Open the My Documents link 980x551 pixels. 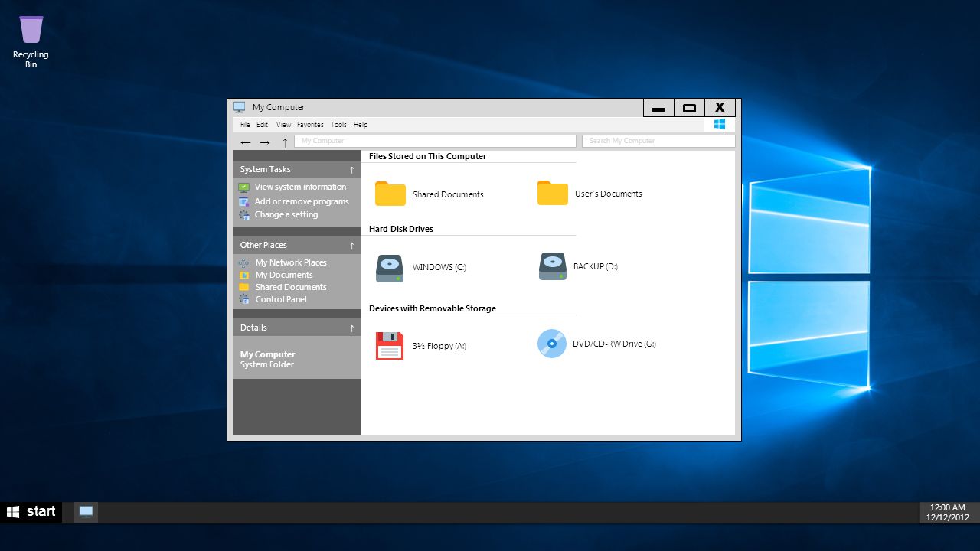284,275
